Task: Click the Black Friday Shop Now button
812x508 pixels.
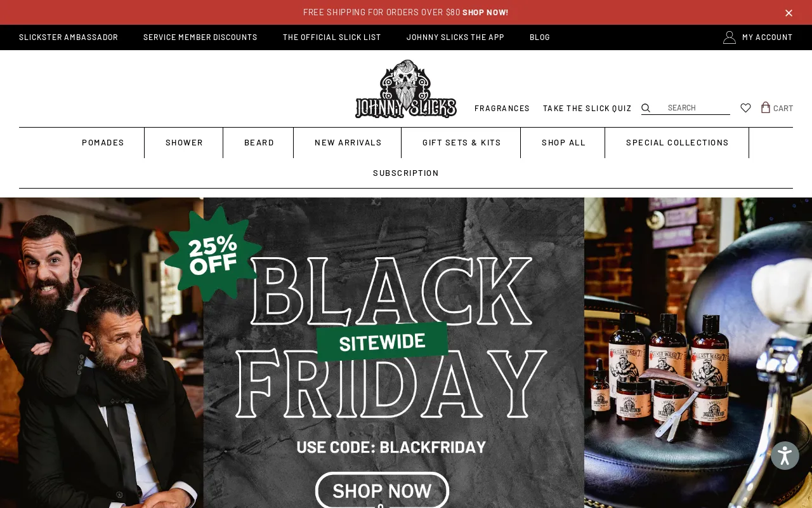Action: point(382,490)
